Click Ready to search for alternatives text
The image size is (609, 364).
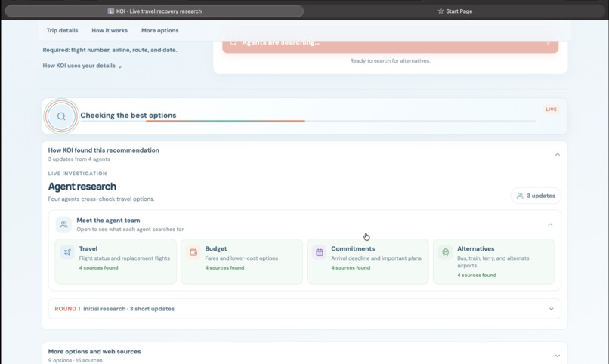(x=391, y=61)
